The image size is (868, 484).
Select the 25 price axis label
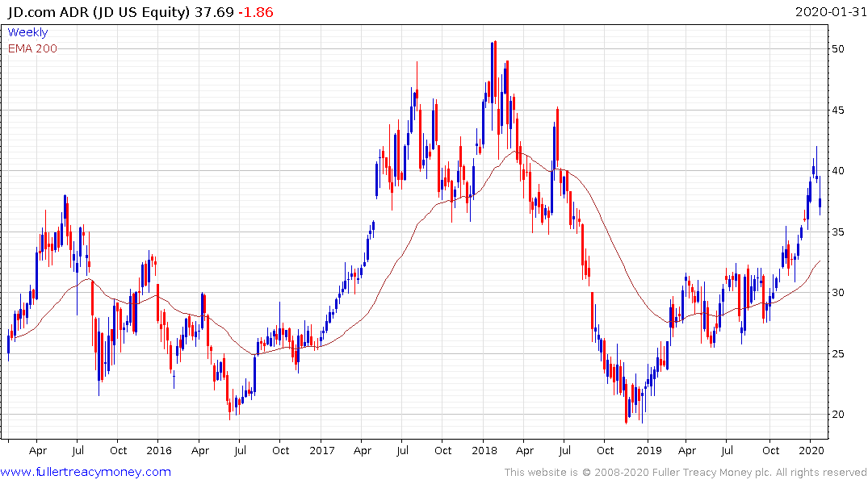coord(837,353)
